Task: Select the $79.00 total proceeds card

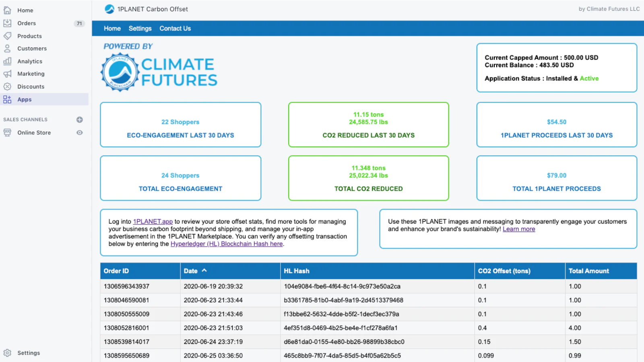Action: (x=557, y=178)
